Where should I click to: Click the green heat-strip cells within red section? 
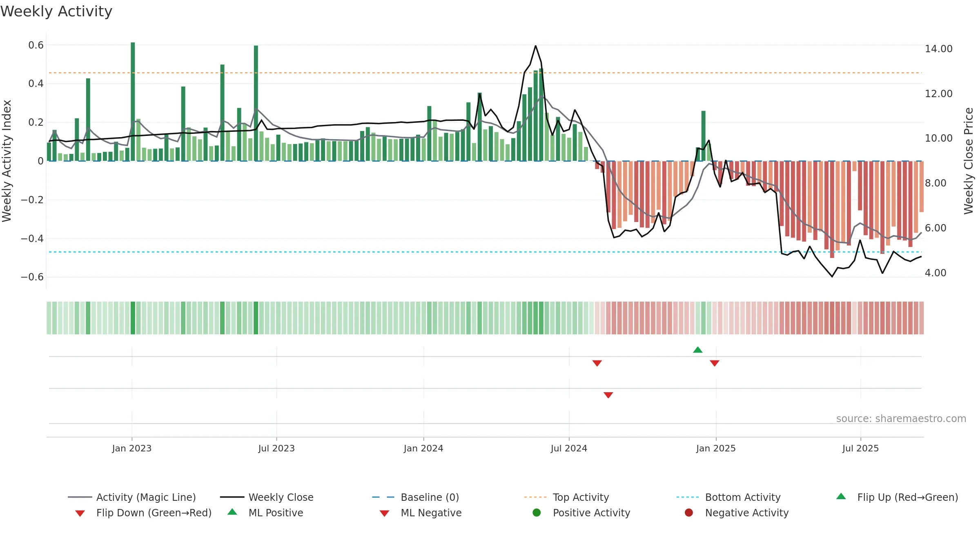tap(703, 318)
